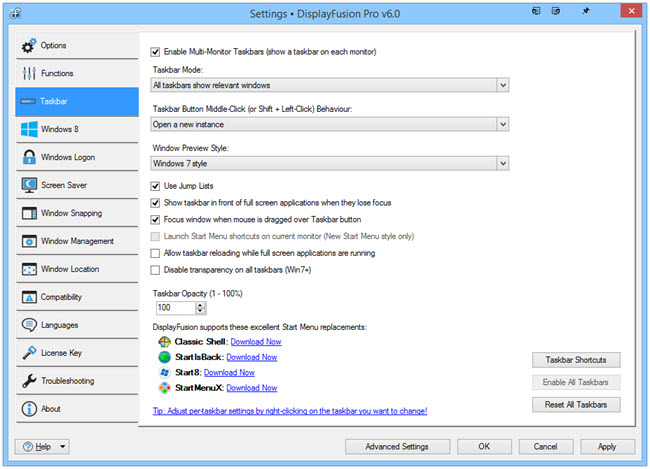Viewport: 650px width, 469px height.
Task: Toggle Enable Multi-Monitor Taskbars checkbox
Action: pyautogui.click(x=155, y=52)
